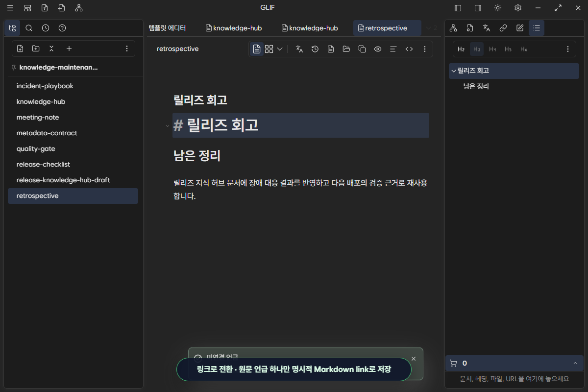Open quality-gate document
This screenshot has height=392, width=588.
(x=73, y=148)
